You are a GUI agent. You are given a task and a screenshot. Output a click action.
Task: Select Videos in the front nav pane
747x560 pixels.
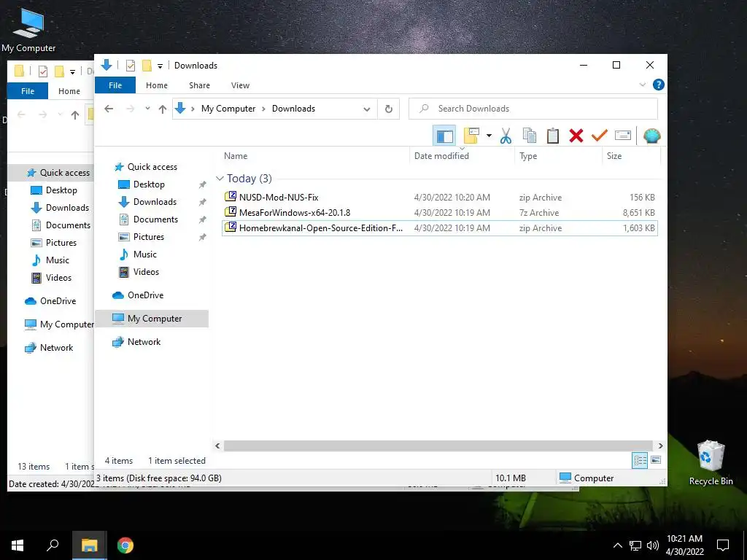146,272
